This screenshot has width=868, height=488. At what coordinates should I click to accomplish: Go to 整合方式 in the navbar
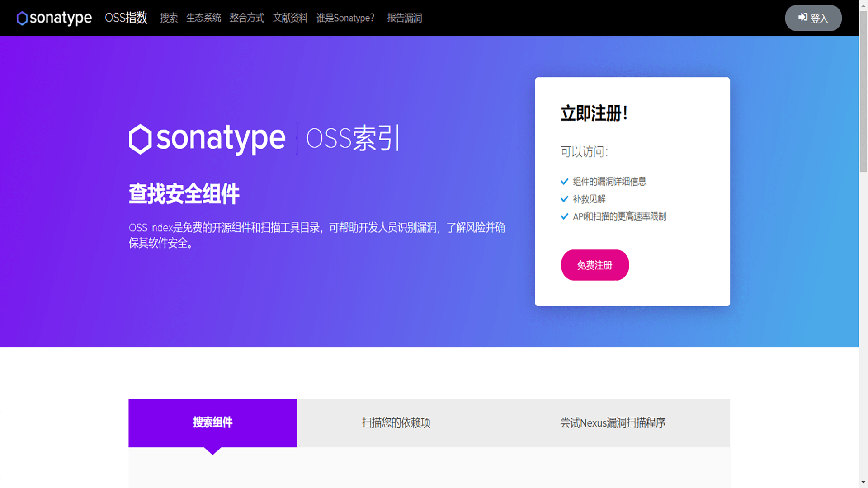point(247,18)
